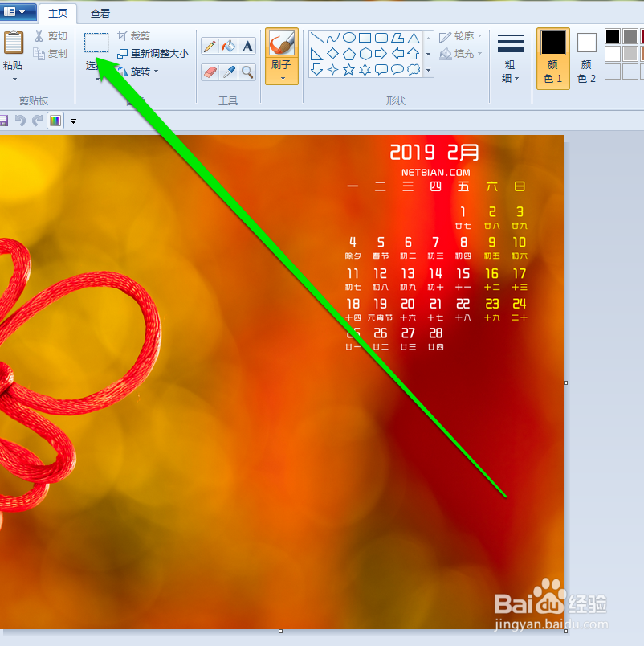Choose the Six-point star shape
The width and height of the screenshot is (644, 646).
tap(365, 69)
